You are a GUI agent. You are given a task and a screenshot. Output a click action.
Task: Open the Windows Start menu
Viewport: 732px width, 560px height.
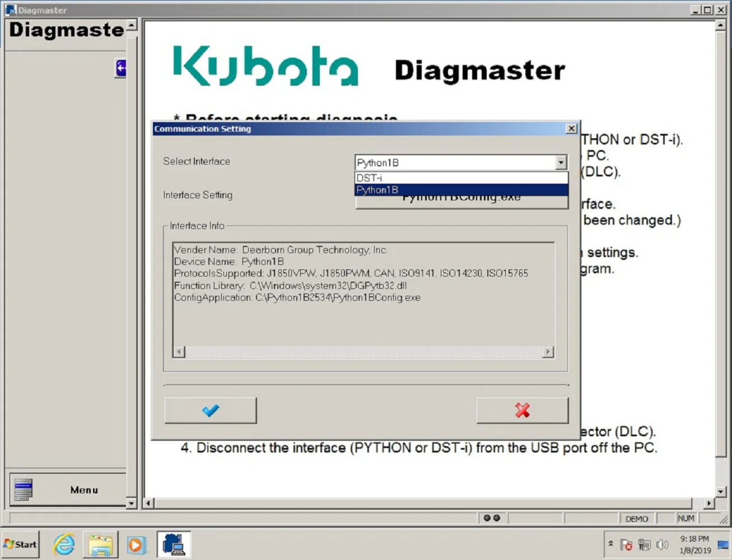click(x=20, y=544)
